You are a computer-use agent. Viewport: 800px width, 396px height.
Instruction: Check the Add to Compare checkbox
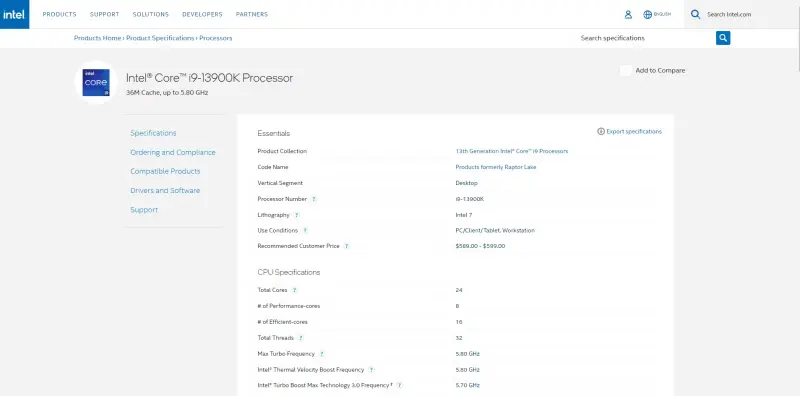click(x=626, y=70)
